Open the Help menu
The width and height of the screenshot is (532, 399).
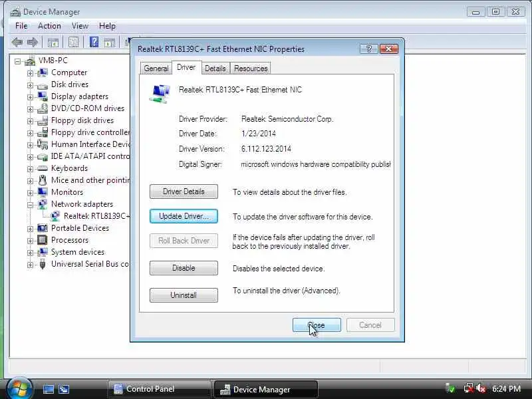click(107, 26)
